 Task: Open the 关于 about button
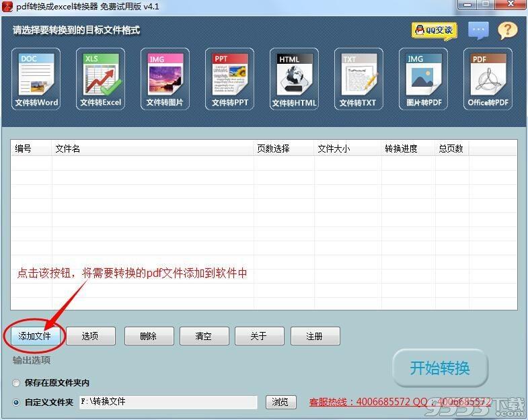260,336
